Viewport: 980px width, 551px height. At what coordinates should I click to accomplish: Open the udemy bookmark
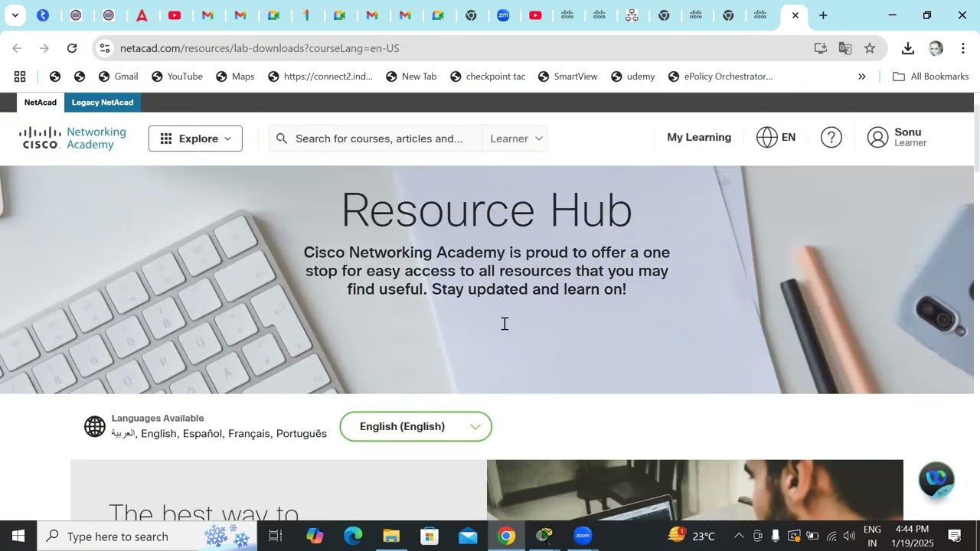pyautogui.click(x=632, y=77)
